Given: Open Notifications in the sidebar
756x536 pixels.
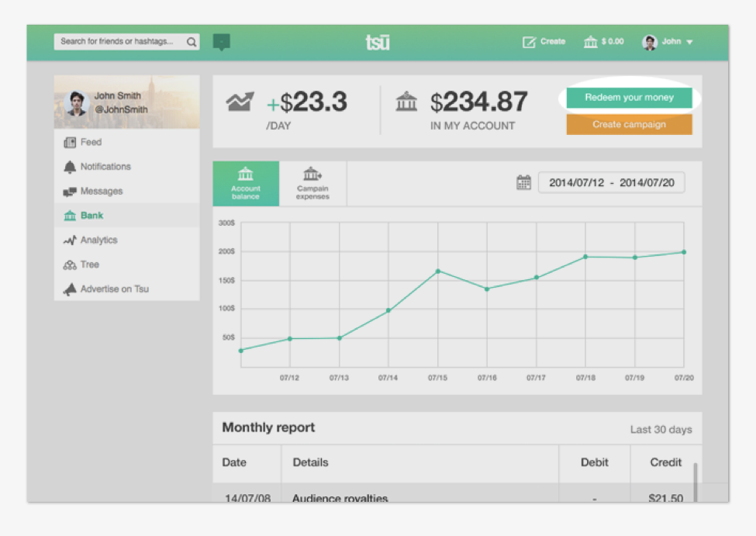Looking at the screenshot, I should click(127, 167).
